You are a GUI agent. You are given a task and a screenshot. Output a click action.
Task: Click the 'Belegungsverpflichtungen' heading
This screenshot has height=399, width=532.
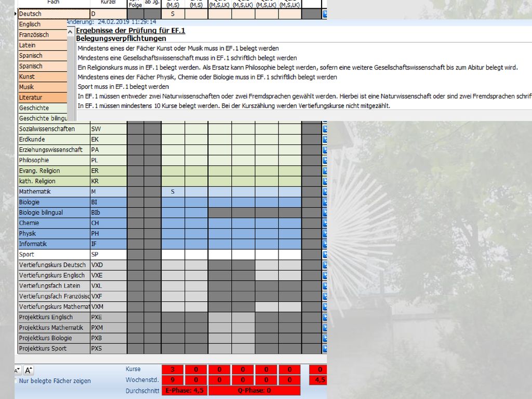[x=121, y=38]
